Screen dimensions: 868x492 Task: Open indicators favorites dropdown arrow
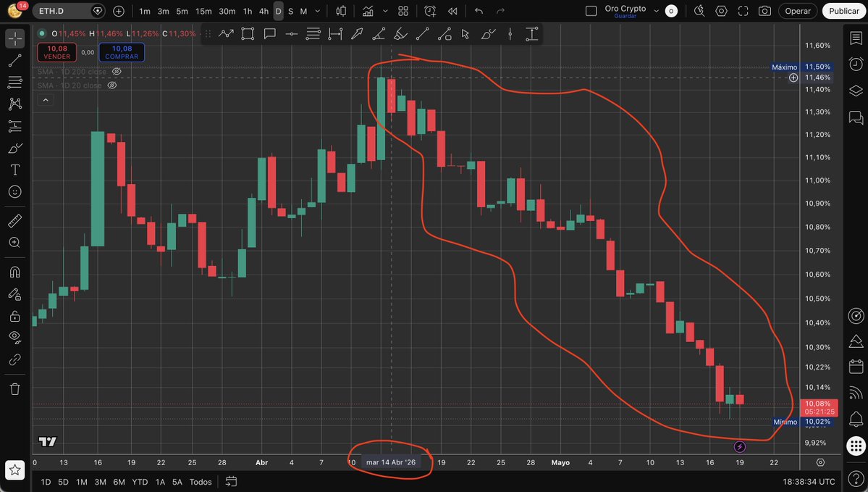[x=385, y=11]
